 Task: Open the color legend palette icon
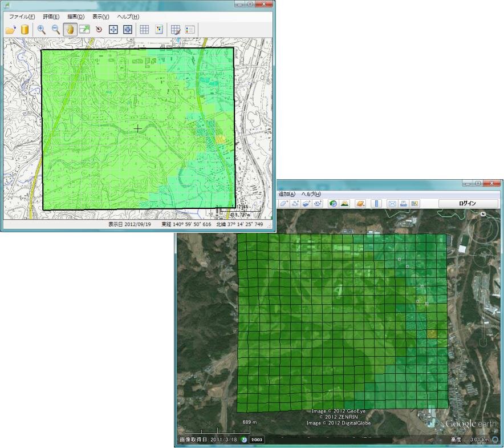tap(159, 30)
